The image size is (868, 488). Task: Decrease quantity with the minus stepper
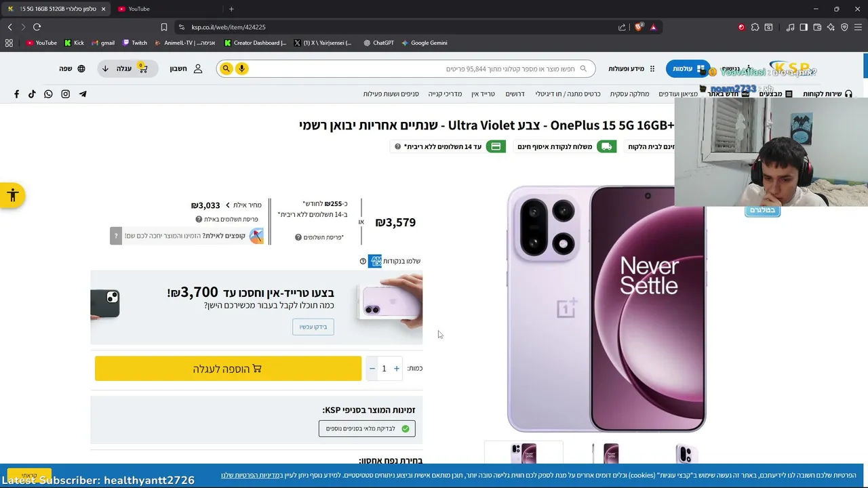coord(372,369)
